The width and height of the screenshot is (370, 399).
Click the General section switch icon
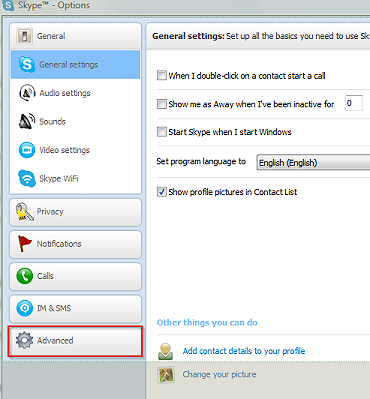[x=24, y=36]
